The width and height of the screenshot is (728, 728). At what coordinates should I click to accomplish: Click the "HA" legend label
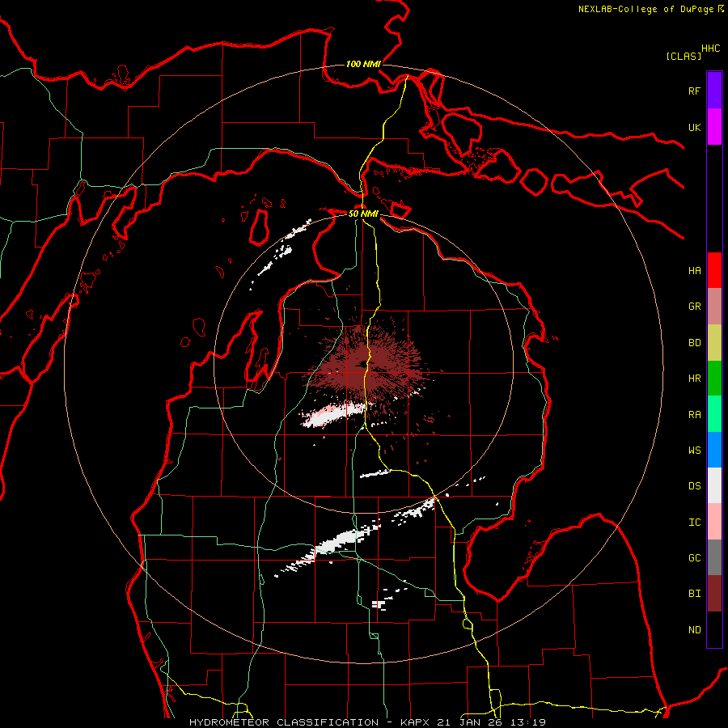[694, 270]
